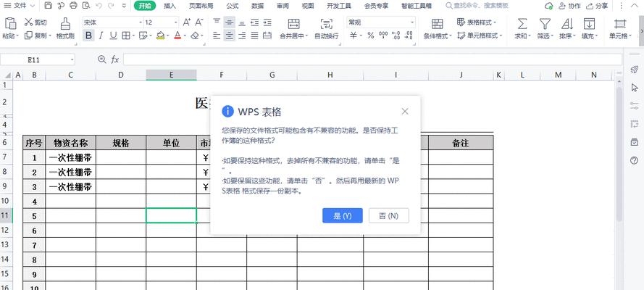644x290 pixels.
Task: Click Sort (排序) icon
Action: [x=566, y=23]
